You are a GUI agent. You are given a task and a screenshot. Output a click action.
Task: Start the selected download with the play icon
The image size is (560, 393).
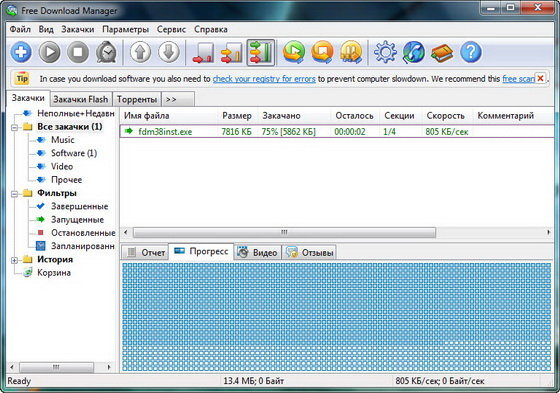tap(49, 53)
